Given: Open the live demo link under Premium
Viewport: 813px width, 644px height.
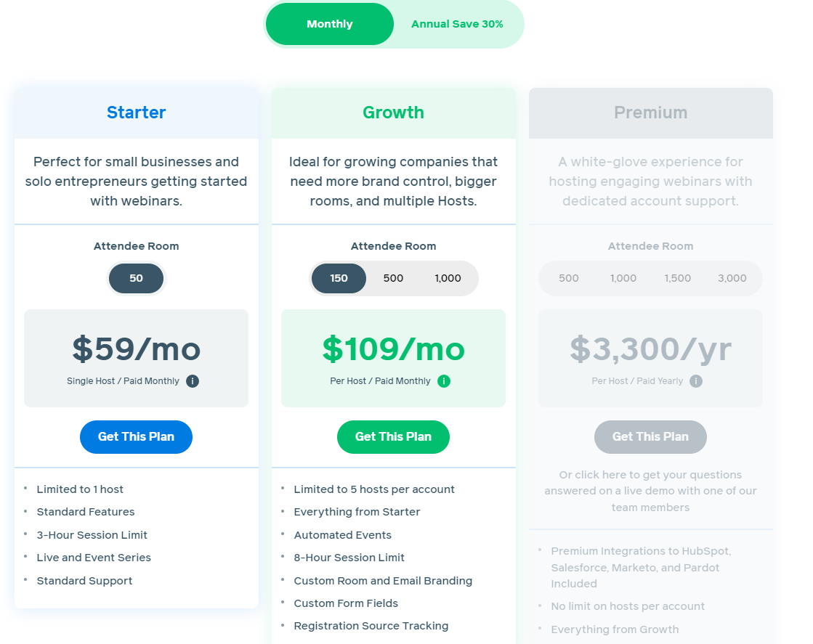Looking at the screenshot, I should tap(651, 491).
